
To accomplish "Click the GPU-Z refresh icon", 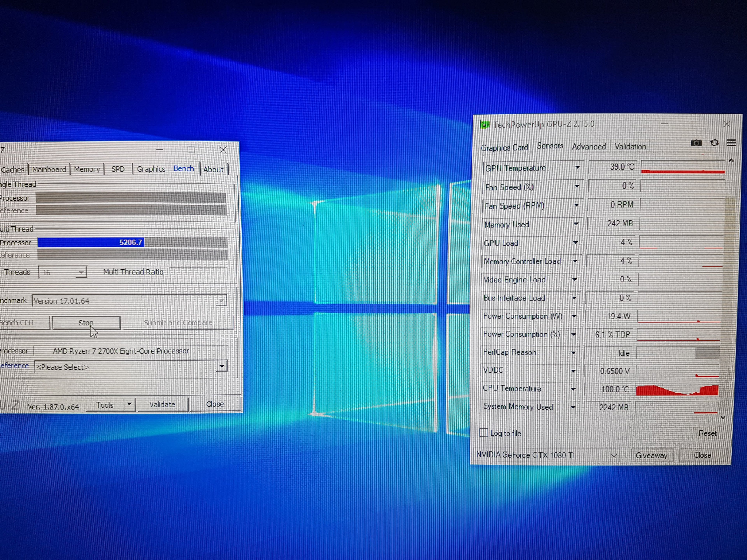I will click(714, 143).
